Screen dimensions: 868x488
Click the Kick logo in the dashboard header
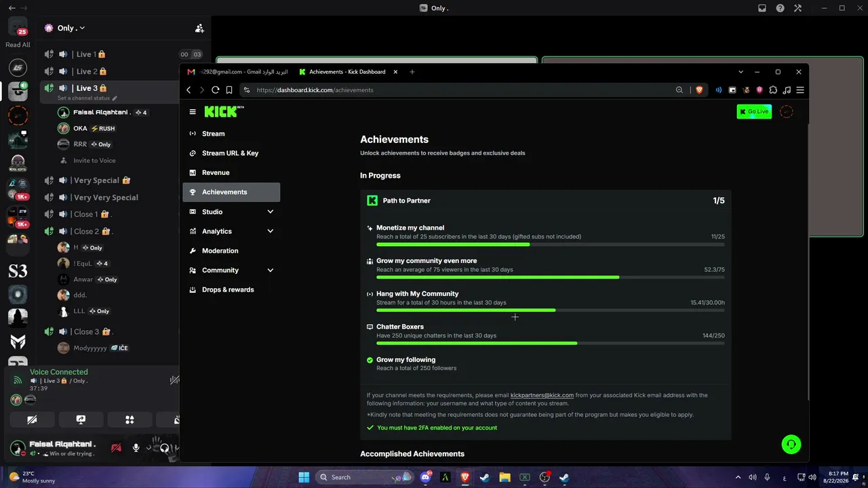click(224, 112)
